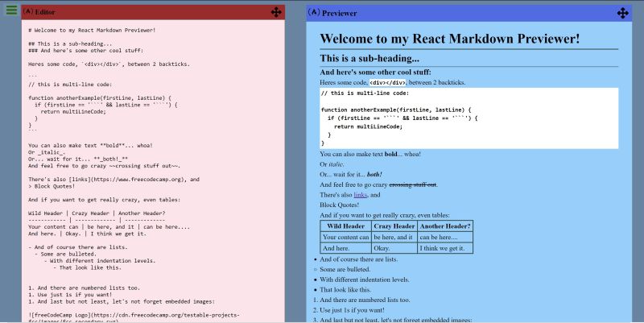The image size is (644, 323).
Task: Open the 'links' hyperlink in the preview
Action: [360, 195]
